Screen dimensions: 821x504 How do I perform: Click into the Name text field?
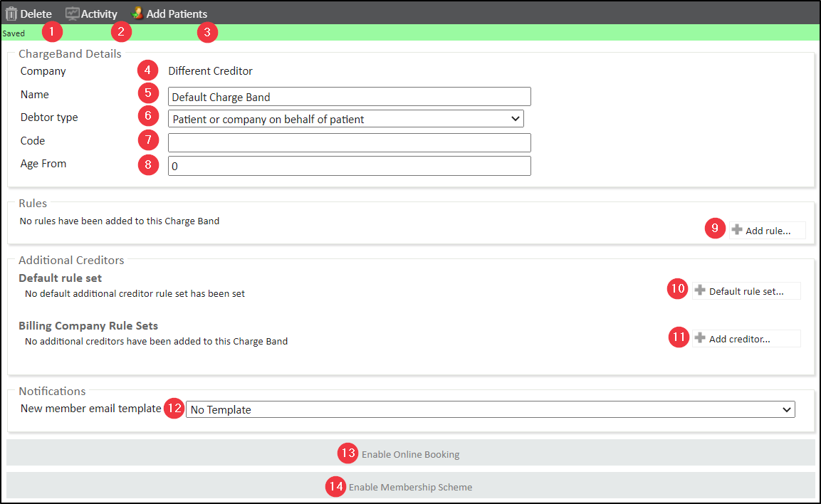click(349, 97)
